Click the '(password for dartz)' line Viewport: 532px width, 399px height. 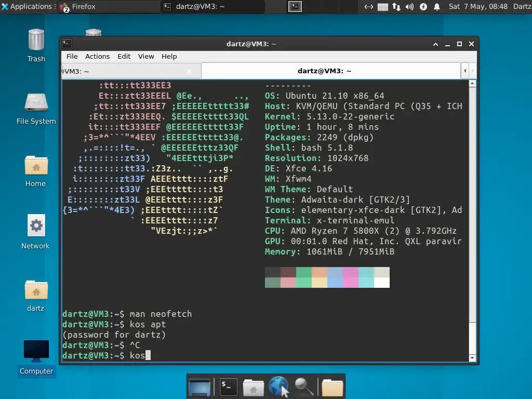click(114, 335)
